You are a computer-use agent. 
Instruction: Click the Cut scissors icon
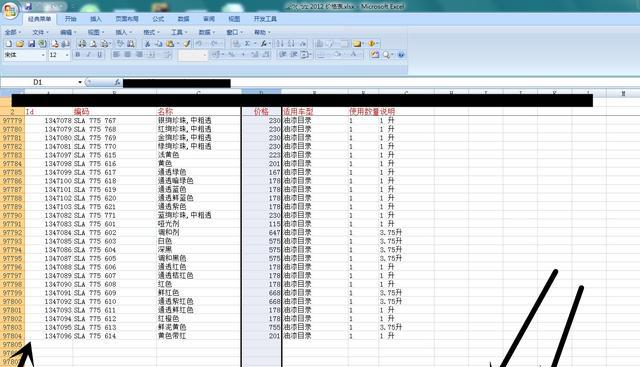(148, 44)
